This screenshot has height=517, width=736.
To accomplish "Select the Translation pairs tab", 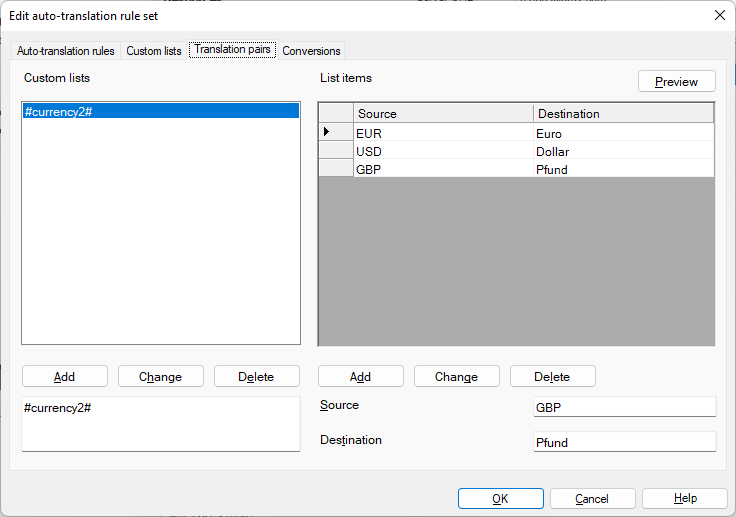I will [232, 50].
